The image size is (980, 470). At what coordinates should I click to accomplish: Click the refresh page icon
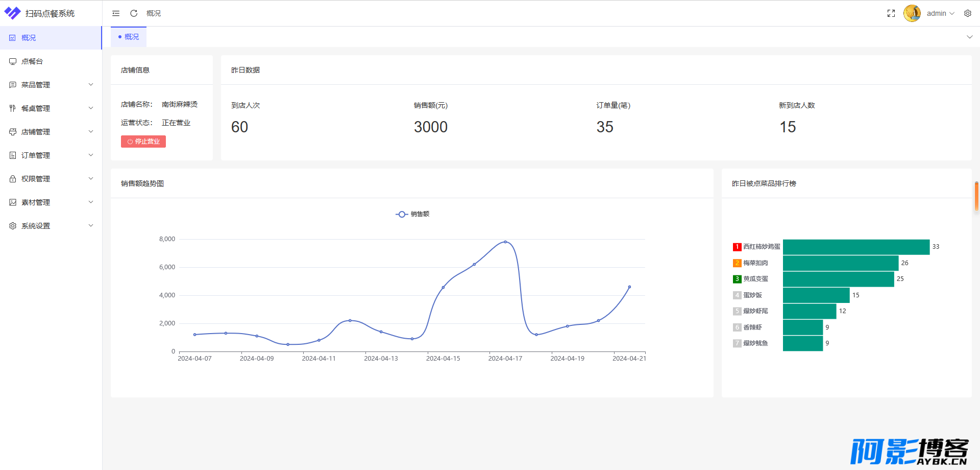coord(134,13)
